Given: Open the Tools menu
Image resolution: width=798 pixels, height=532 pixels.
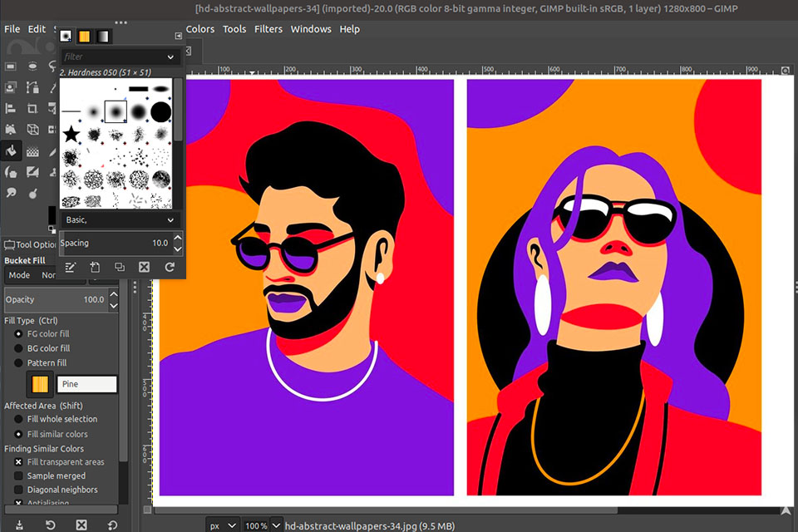Looking at the screenshot, I should 234,29.
